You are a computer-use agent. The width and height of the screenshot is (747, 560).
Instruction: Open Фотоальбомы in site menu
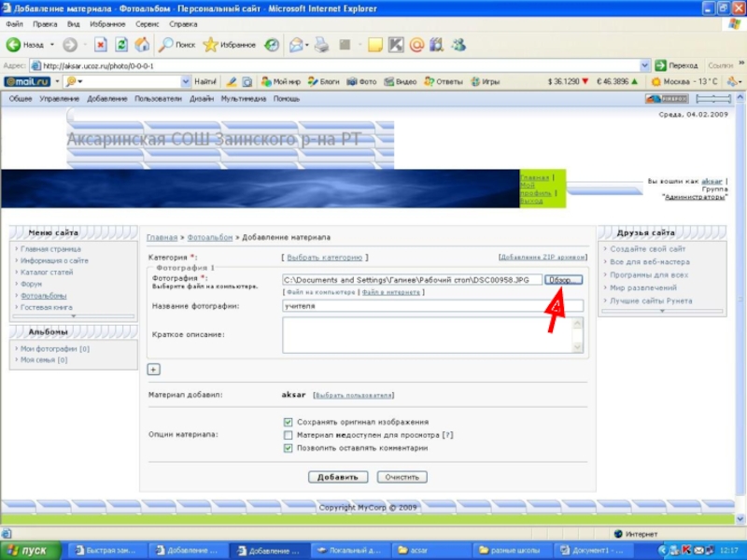click(x=43, y=296)
